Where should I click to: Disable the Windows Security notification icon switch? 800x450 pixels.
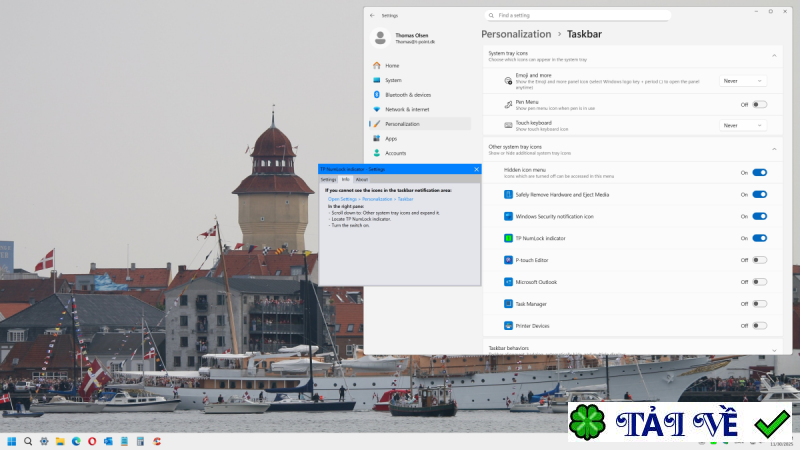(759, 216)
